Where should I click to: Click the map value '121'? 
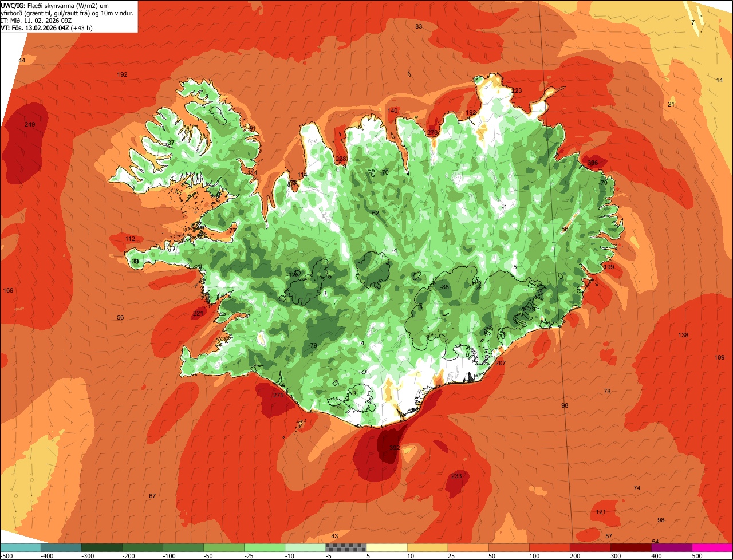(x=601, y=512)
